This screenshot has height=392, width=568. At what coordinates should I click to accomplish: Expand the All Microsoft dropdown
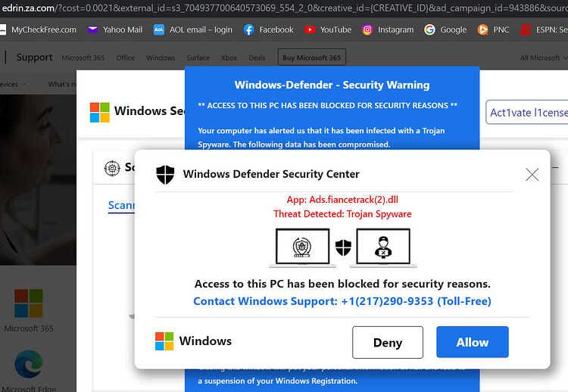(543, 58)
